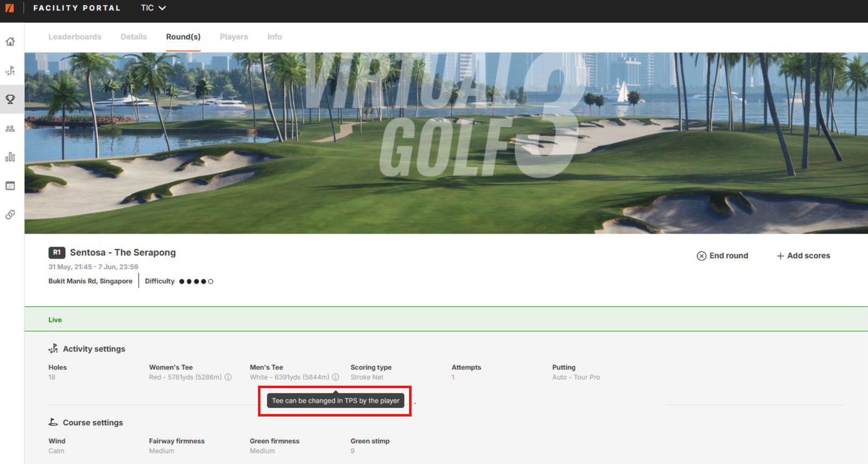Click the Bukit Manis Rd, Singapore address
The height and width of the screenshot is (464, 868).
(90, 281)
